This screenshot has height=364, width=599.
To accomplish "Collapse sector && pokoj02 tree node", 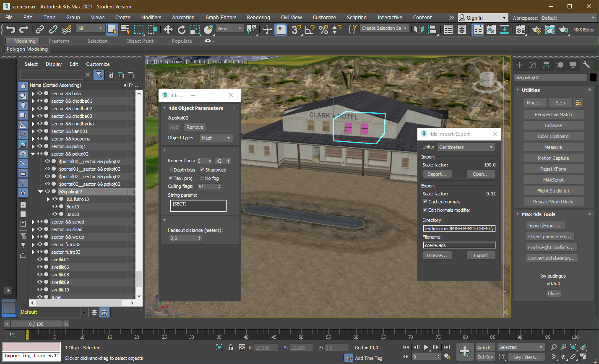I will [x=33, y=154].
